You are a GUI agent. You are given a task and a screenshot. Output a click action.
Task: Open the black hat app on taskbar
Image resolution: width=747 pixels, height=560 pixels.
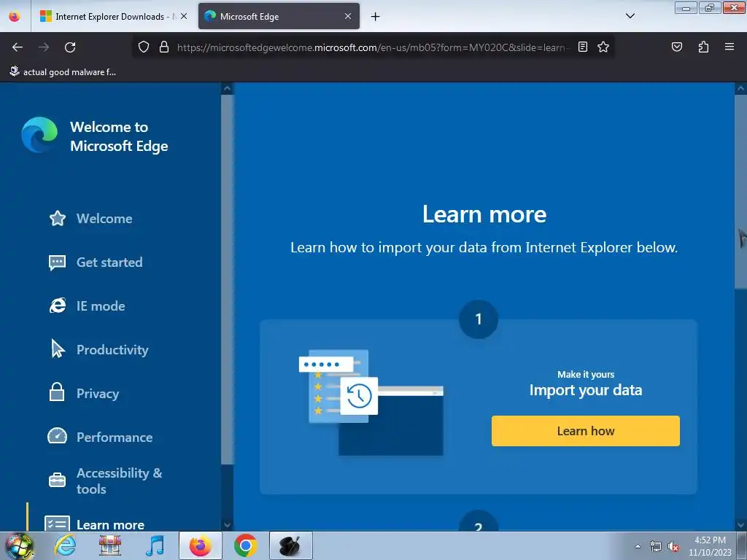click(290, 545)
